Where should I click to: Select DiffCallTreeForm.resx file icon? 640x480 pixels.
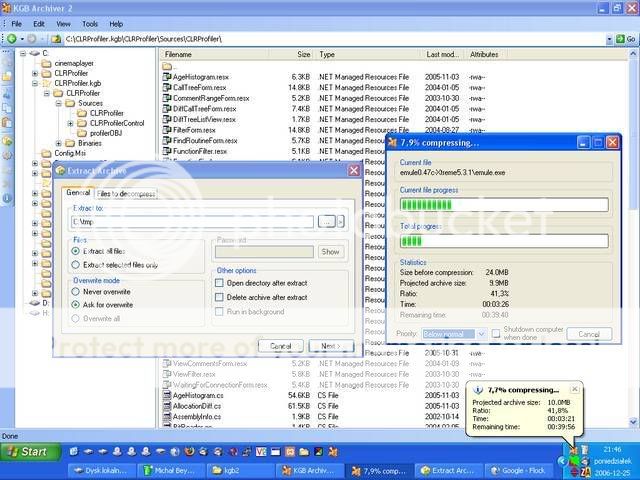[x=167, y=109]
